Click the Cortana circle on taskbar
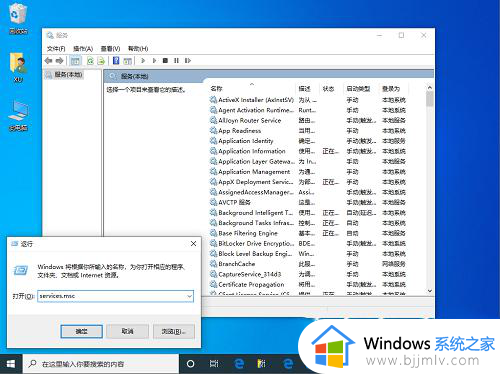 [x=190, y=364]
